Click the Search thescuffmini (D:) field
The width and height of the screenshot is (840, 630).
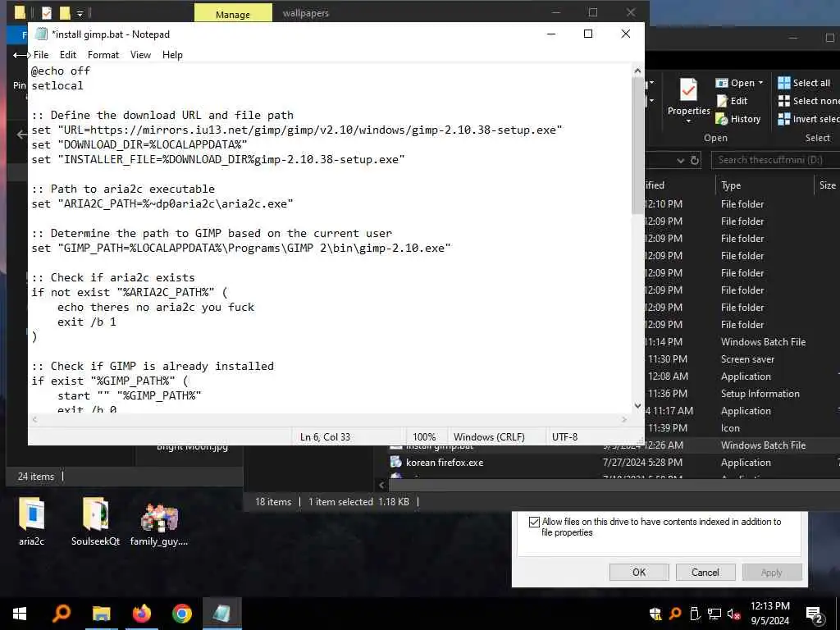coord(774,160)
